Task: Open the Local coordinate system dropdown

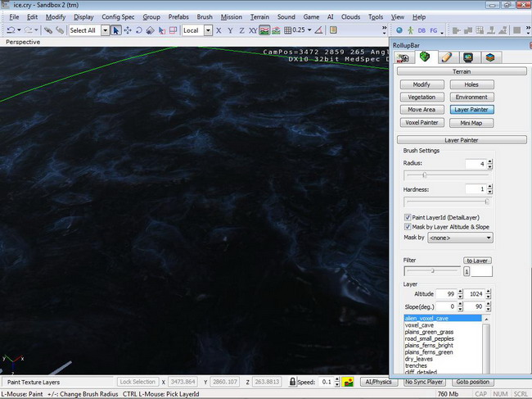Action: [208, 30]
